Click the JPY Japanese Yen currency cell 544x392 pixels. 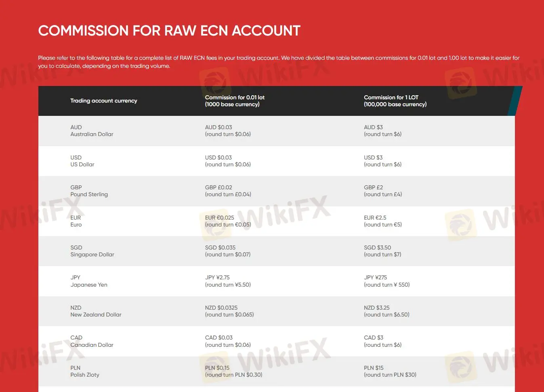pyautogui.click(x=89, y=281)
